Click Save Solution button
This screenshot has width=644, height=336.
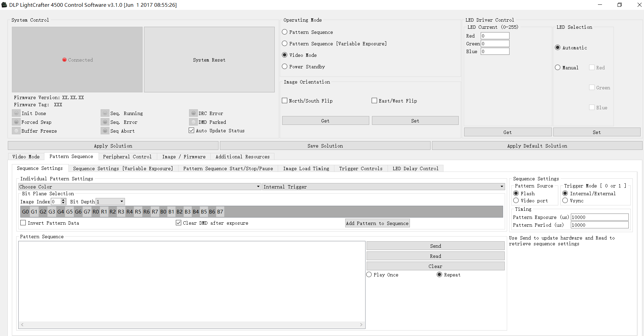tap(325, 146)
